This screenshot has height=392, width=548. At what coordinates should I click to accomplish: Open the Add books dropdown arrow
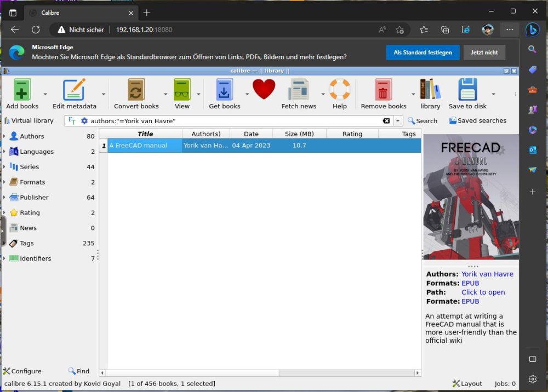[x=45, y=94]
